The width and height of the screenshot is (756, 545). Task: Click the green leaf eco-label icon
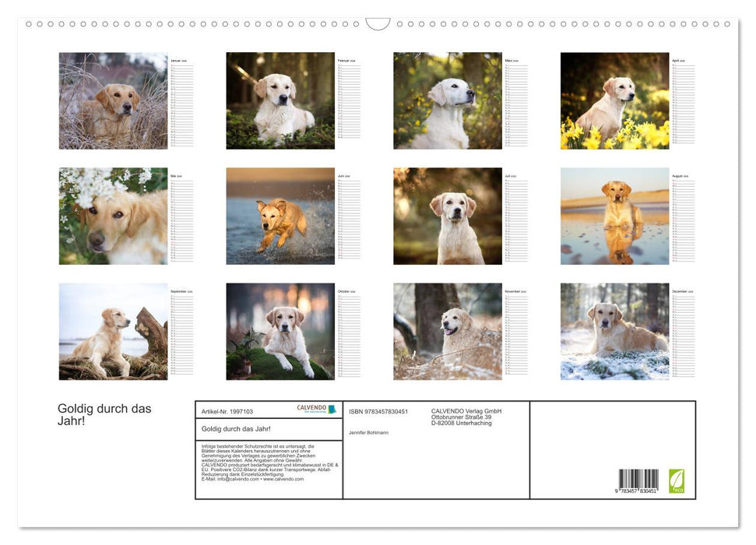[x=677, y=479]
